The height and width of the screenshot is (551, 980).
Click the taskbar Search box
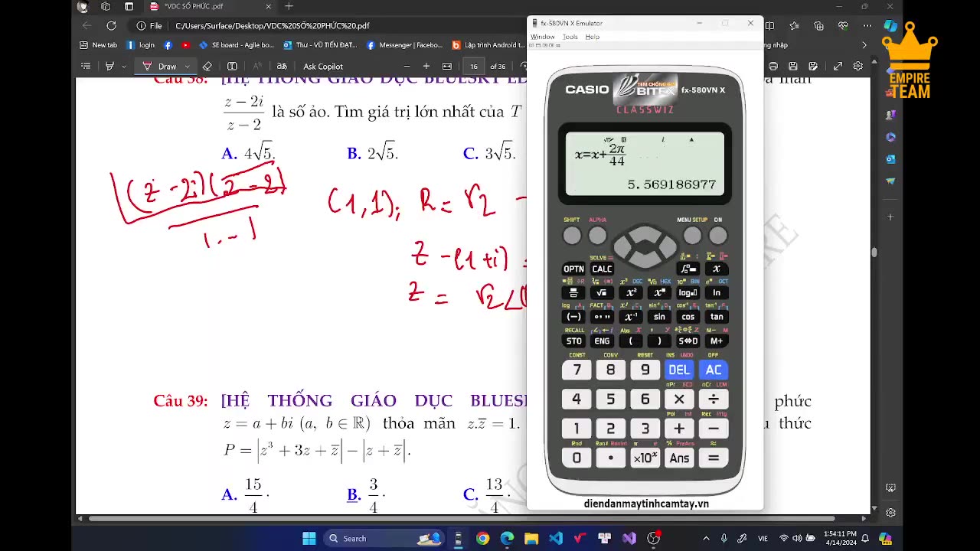(x=386, y=538)
